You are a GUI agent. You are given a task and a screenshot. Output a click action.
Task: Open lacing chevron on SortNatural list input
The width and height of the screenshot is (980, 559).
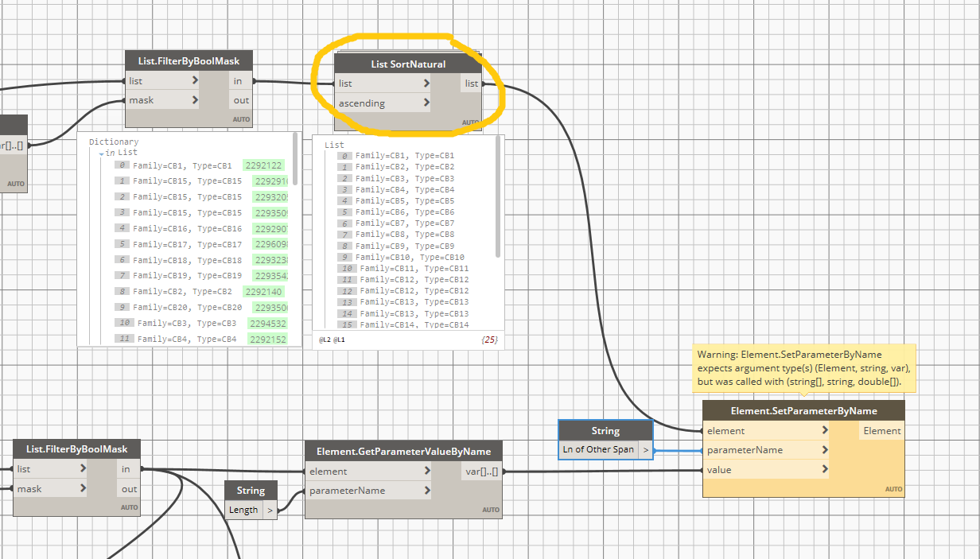[x=426, y=83]
